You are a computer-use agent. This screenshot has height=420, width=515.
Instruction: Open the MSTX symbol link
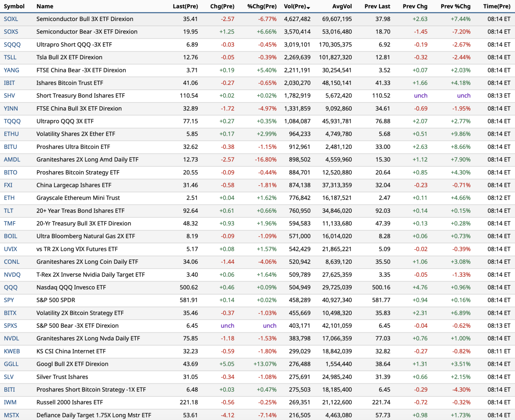click(x=12, y=415)
